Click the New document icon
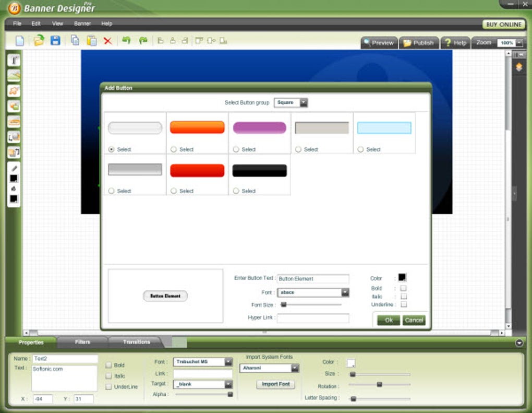Image resolution: width=532 pixels, height=413 pixels. point(20,41)
